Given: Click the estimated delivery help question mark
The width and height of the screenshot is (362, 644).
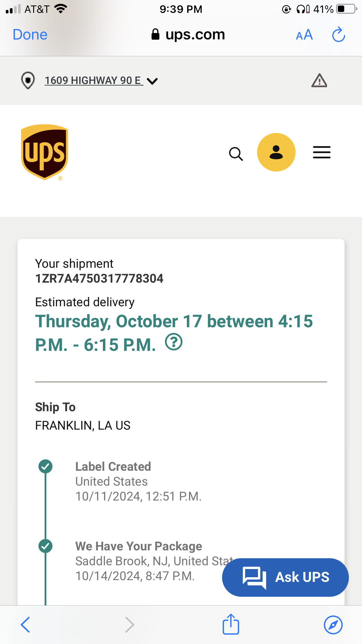Looking at the screenshot, I should [x=174, y=342].
